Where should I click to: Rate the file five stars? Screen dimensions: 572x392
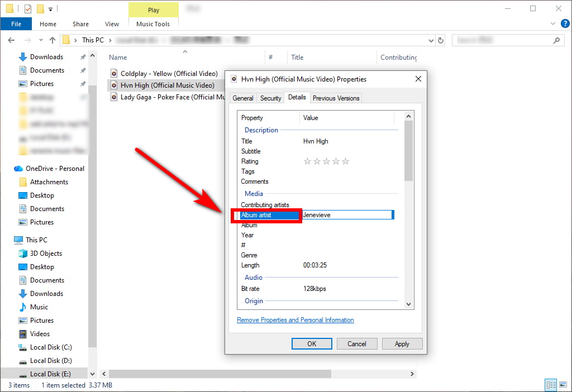(346, 161)
